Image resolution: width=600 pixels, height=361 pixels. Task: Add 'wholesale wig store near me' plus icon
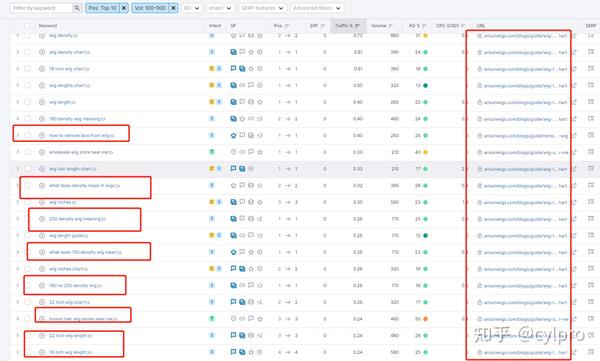[x=42, y=152]
